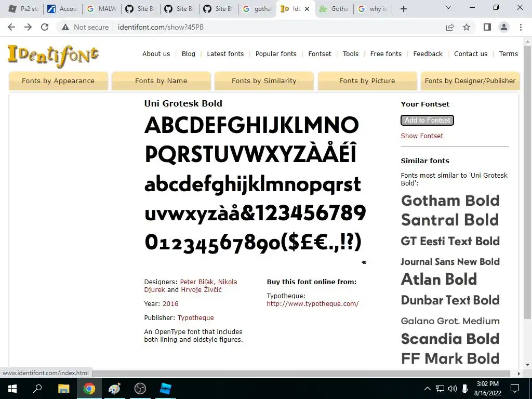Open a new tab with plus button
The width and height of the screenshot is (532, 399).
[x=403, y=9]
